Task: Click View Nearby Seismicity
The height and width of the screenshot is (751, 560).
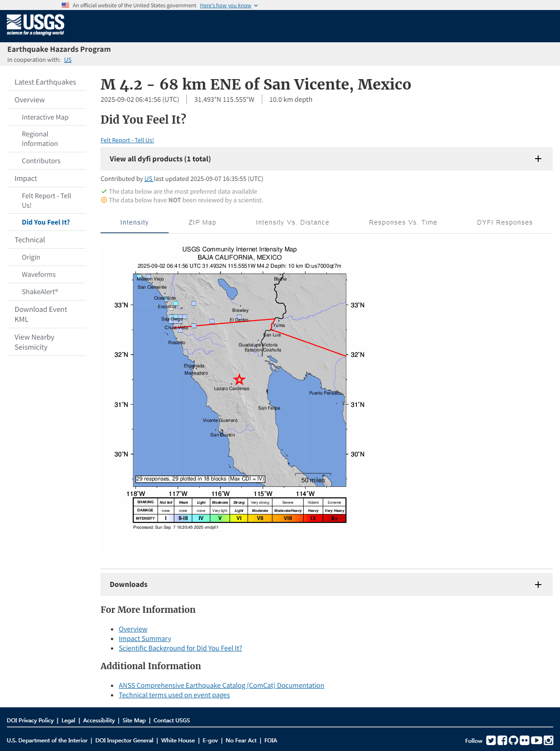Action: point(46,342)
